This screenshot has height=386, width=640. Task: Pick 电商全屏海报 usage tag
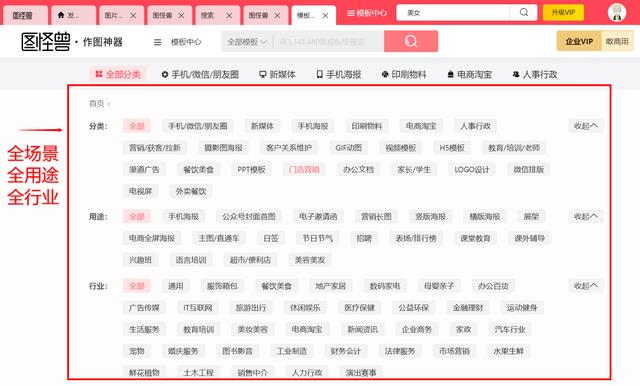point(152,238)
